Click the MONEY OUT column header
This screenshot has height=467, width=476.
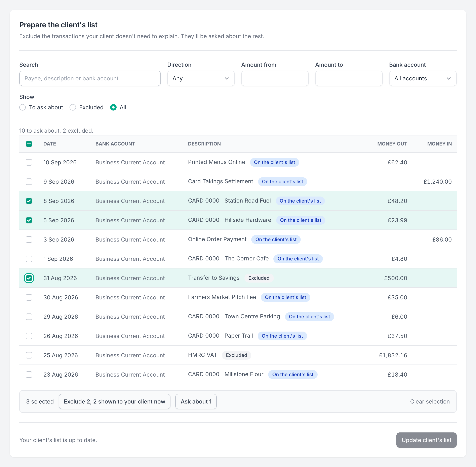(392, 144)
